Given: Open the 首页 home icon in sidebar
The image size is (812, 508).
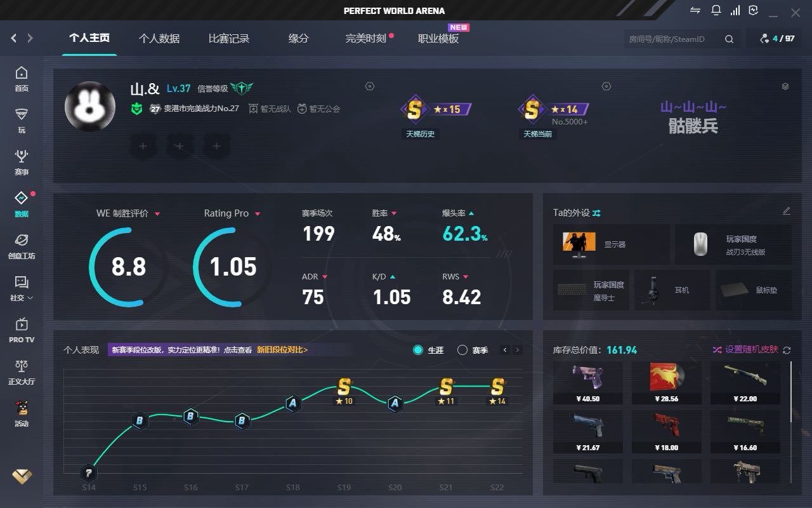Looking at the screenshot, I should [x=22, y=79].
